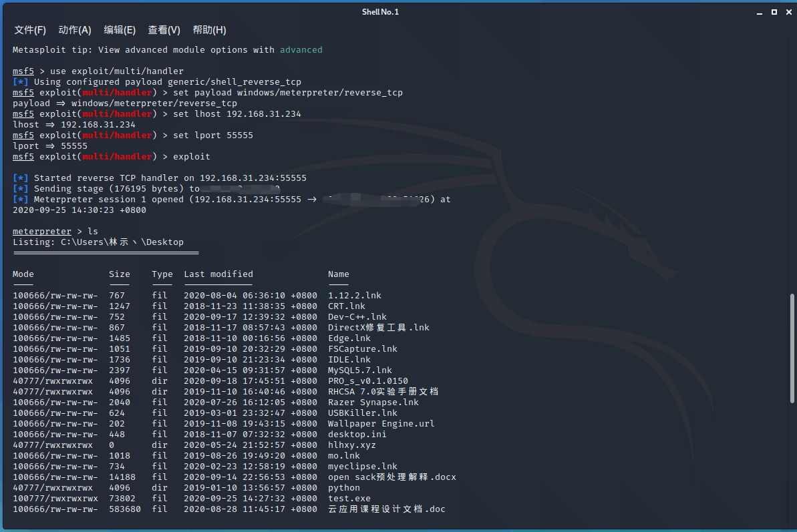Click file name 'Razer Synapse.lnk'
The height and width of the screenshot is (532, 797).
pos(373,402)
